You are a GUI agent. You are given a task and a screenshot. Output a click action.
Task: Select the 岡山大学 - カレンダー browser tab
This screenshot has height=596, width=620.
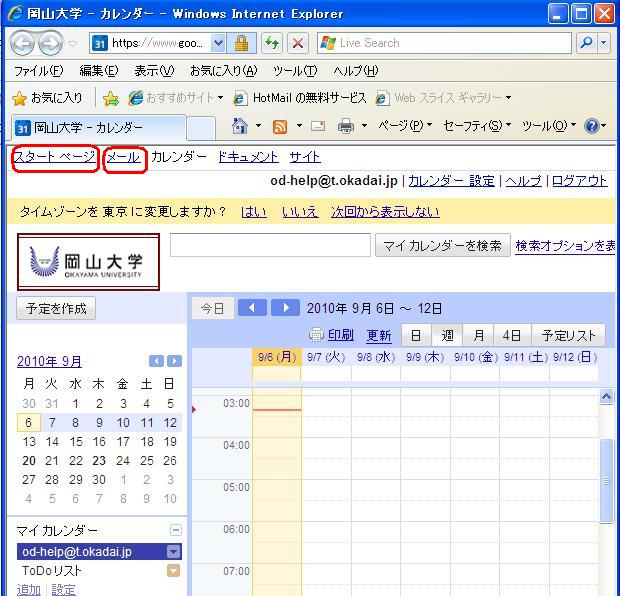click(98, 127)
